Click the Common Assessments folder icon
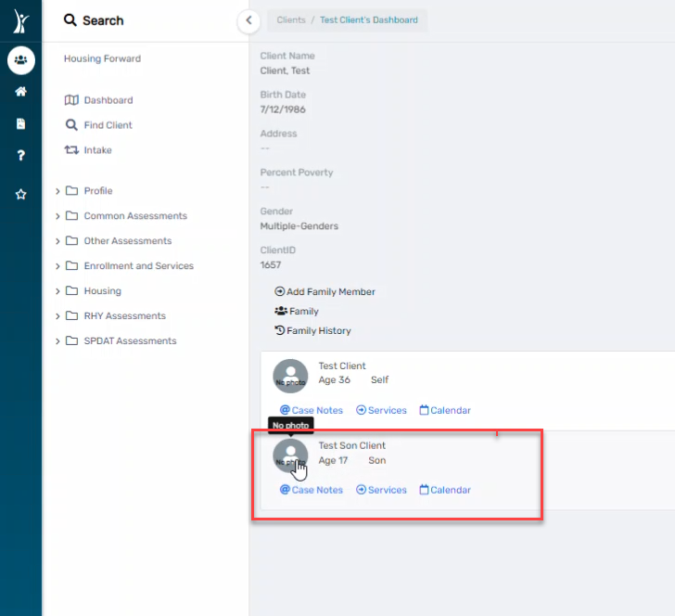This screenshot has height=616, width=675. 71,215
